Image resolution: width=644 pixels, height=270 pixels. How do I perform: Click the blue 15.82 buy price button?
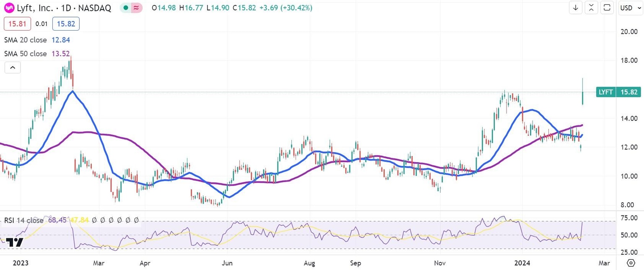coord(66,24)
